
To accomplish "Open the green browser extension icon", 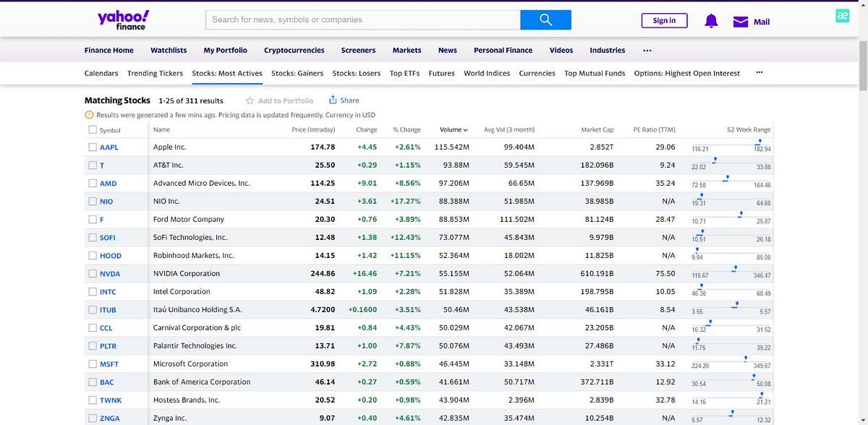I will tap(841, 14).
